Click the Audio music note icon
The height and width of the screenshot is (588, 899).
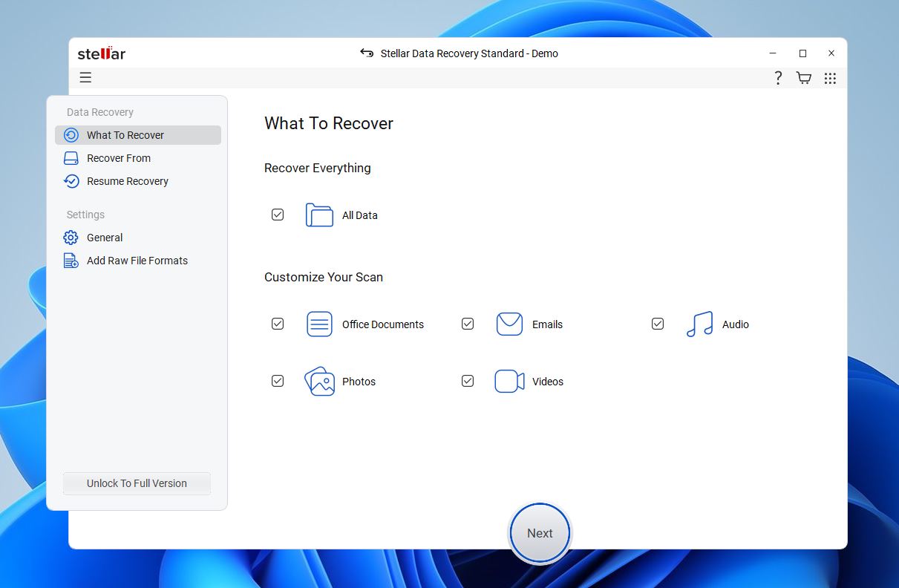tap(699, 324)
